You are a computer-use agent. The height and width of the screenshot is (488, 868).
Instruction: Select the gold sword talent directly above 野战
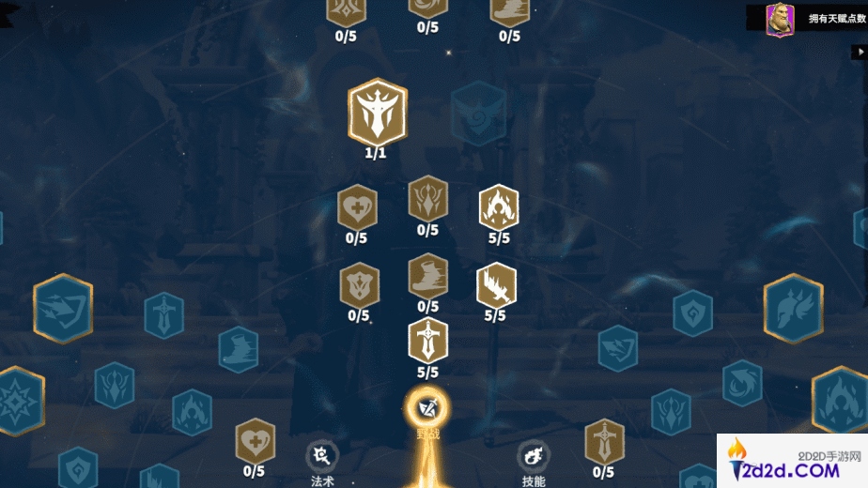click(x=428, y=341)
